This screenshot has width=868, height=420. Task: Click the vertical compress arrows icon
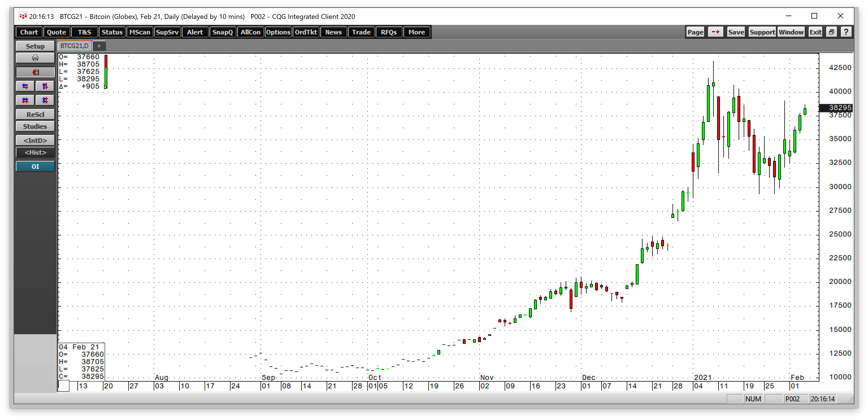coord(45,100)
